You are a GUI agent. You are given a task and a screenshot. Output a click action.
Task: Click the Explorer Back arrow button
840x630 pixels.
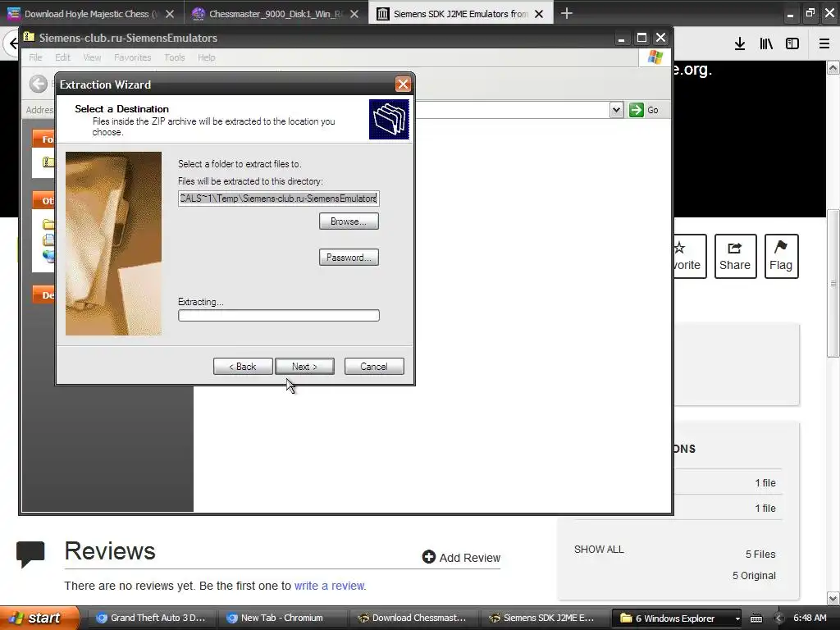click(x=38, y=84)
